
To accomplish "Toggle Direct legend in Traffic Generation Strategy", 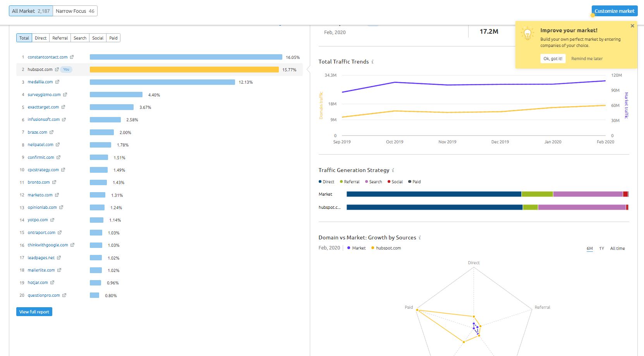I will tap(326, 182).
